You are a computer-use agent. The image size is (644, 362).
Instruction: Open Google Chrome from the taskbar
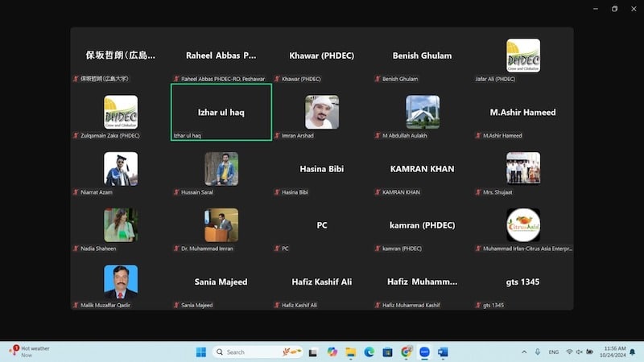point(407,352)
